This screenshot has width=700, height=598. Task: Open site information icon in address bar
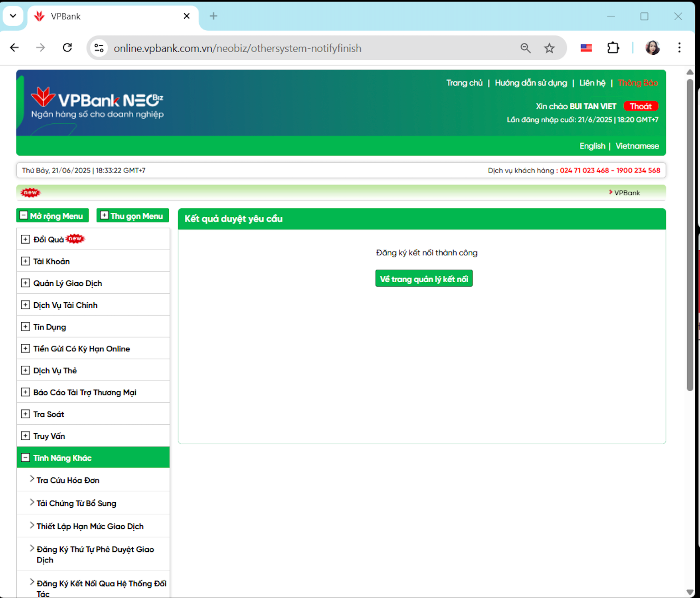point(99,48)
